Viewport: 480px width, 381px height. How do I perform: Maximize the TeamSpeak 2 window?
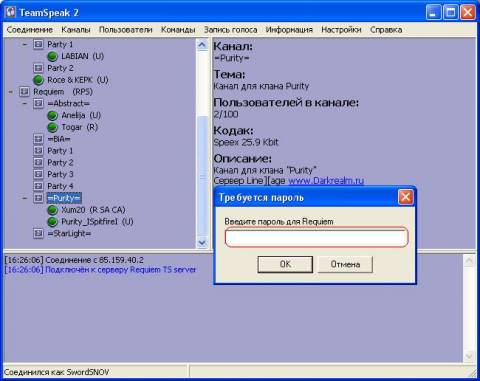pos(451,13)
